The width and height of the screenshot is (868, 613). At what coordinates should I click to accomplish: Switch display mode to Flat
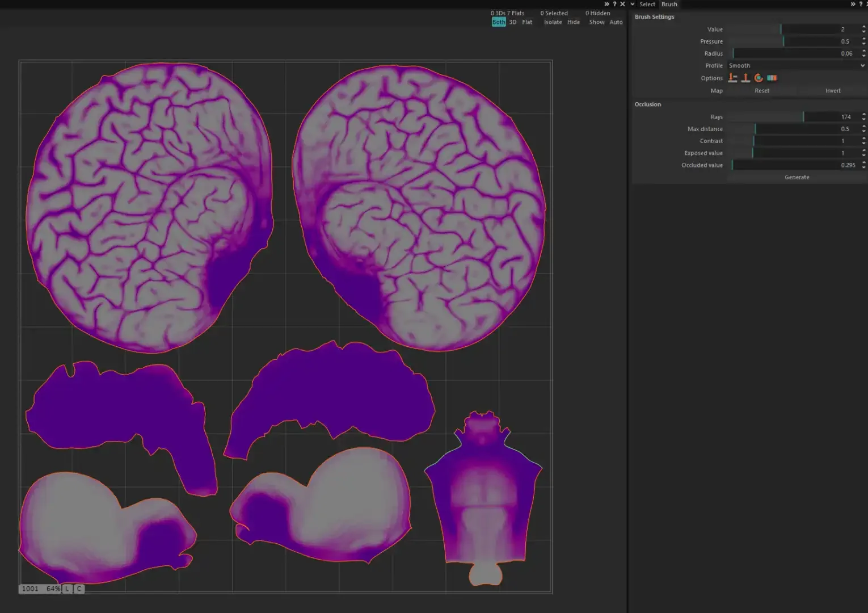click(x=527, y=22)
